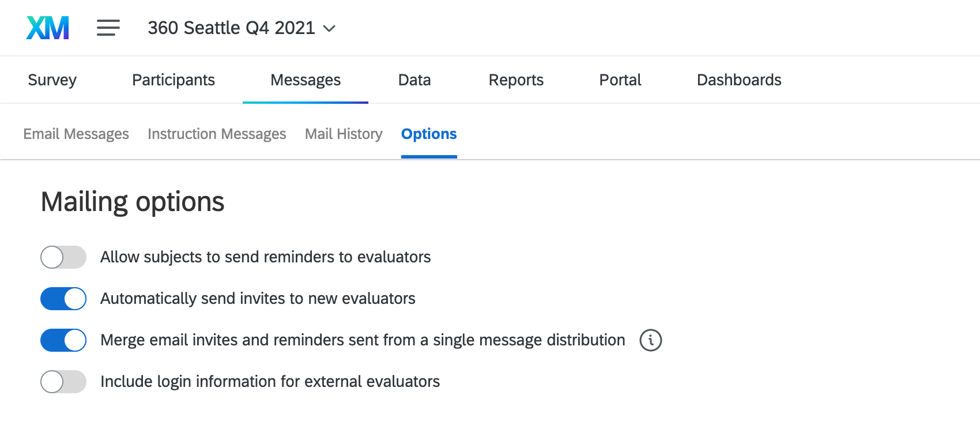This screenshot has height=429, width=980.
Task: Disable Automatically send invites to new evaluators
Action: (x=63, y=299)
